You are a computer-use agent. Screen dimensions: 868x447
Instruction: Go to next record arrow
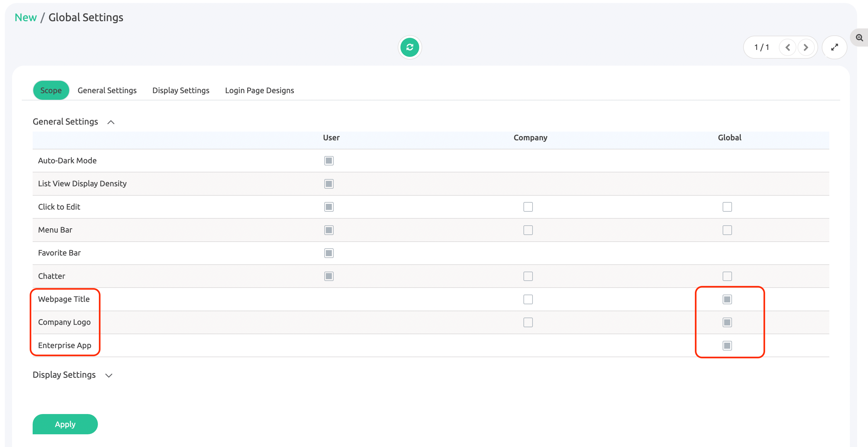[x=806, y=47]
